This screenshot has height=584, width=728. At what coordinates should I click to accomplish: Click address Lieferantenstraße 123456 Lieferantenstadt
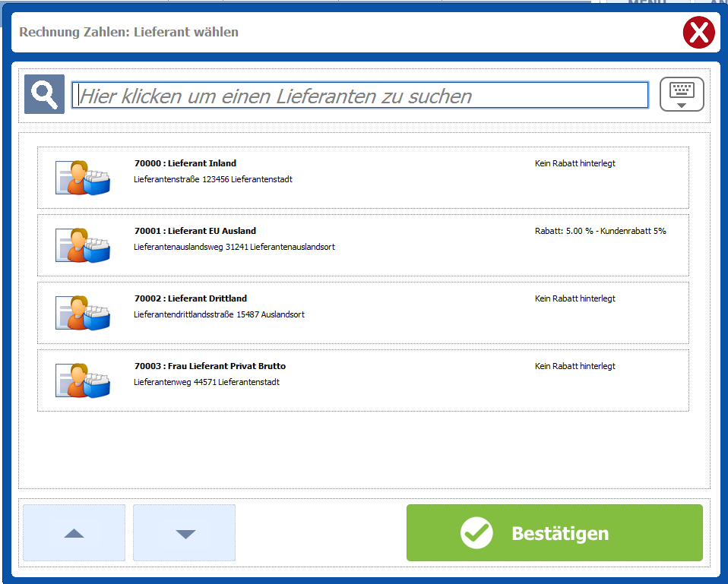pyautogui.click(x=213, y=180)
